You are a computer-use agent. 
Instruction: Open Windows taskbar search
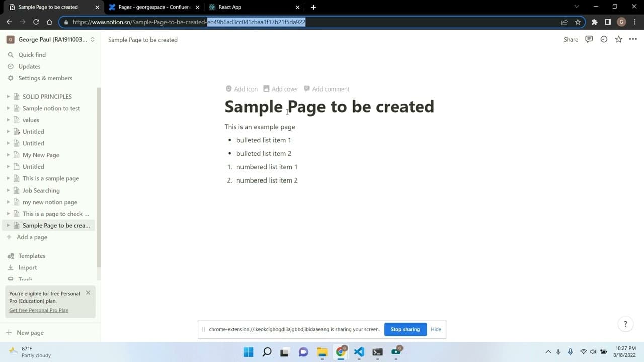coord(267,352)
